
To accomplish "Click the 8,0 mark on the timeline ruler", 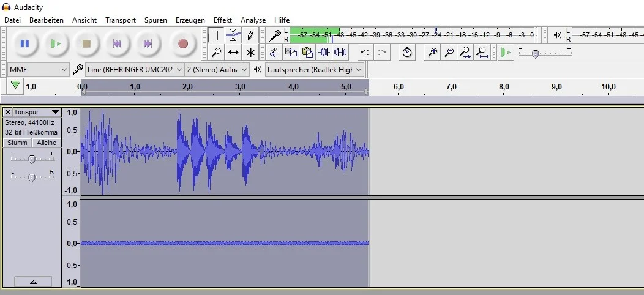I will coord(504,87).
